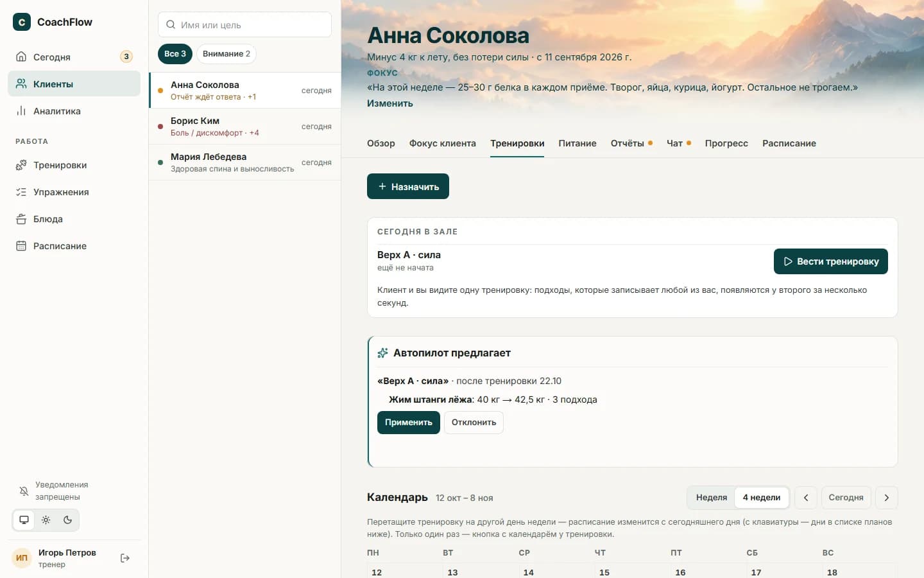
Task: Filter clients by Все 3
Action: click(175, 54)
